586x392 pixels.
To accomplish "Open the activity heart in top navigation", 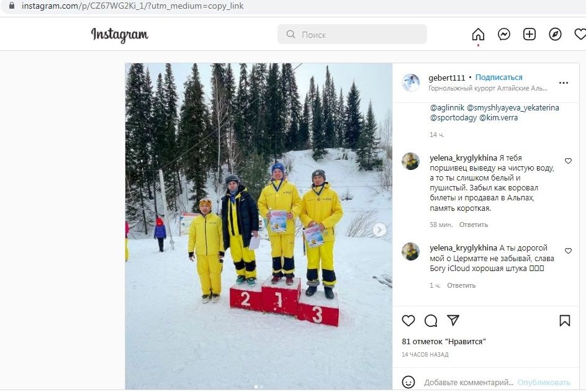I will click(x=580, y=34).
